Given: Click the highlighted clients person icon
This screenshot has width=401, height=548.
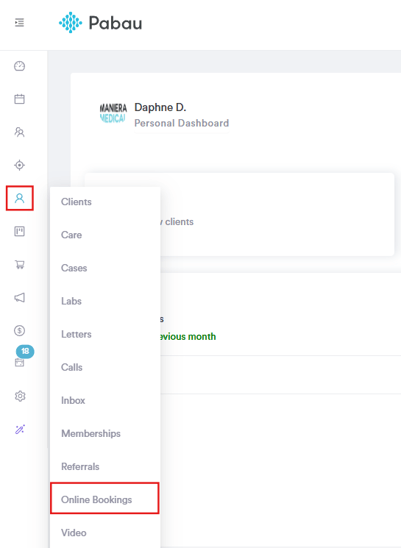Looking at the screenshot, I should [20, 198].
